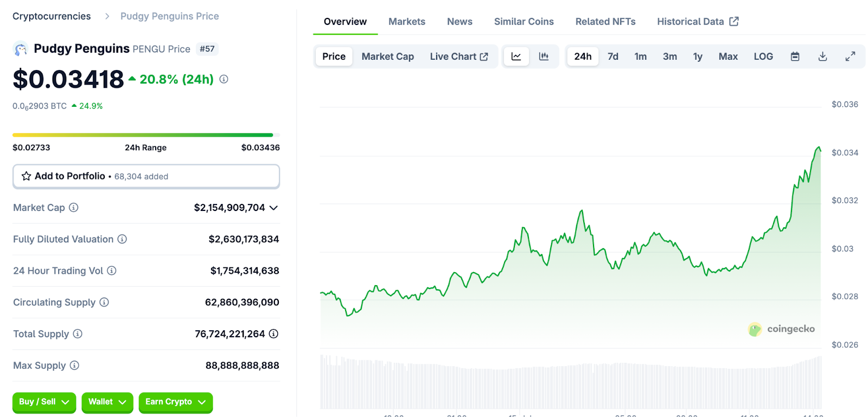Screen dimensions: 868x417
Task: Expand the chart to fullscreen
Action: click(x=850, y=56)
